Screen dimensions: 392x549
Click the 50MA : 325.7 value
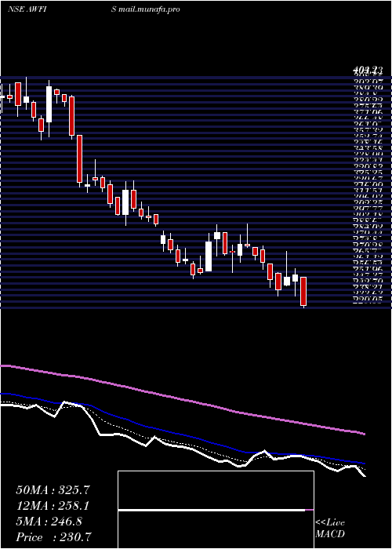(x=53, y=490)
